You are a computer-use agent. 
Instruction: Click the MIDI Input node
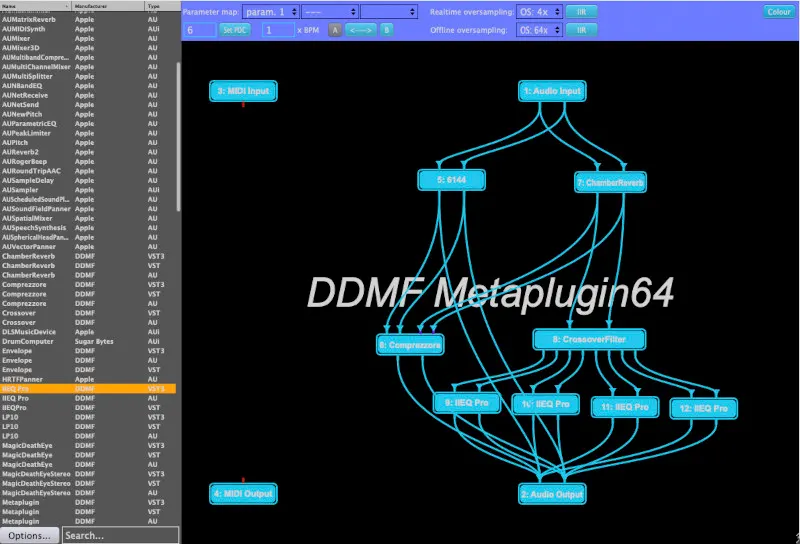[242, 91]
